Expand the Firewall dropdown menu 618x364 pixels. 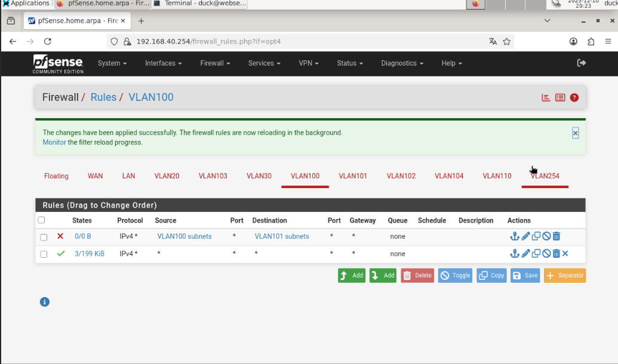click(x=215, y=63)
